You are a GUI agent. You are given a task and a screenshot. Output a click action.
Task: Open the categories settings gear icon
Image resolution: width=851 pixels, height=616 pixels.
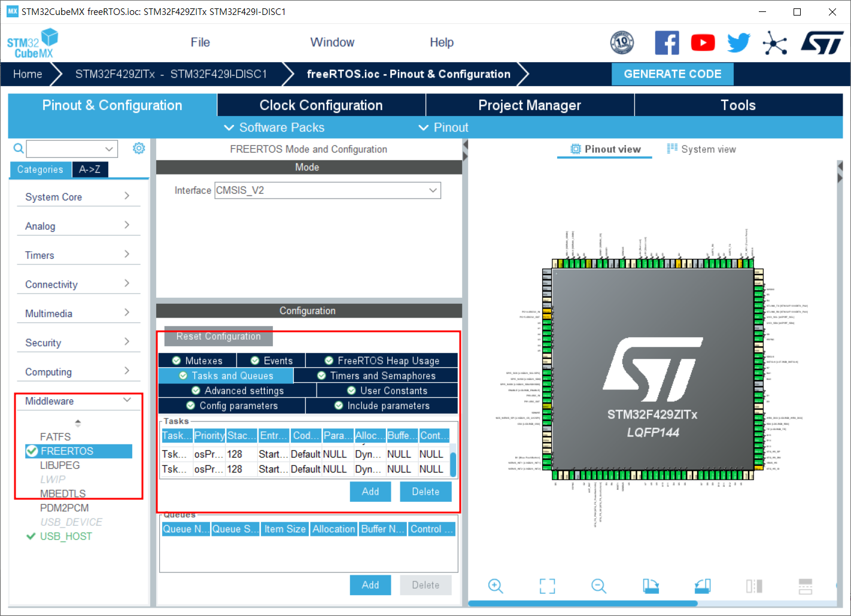(139, 148)
